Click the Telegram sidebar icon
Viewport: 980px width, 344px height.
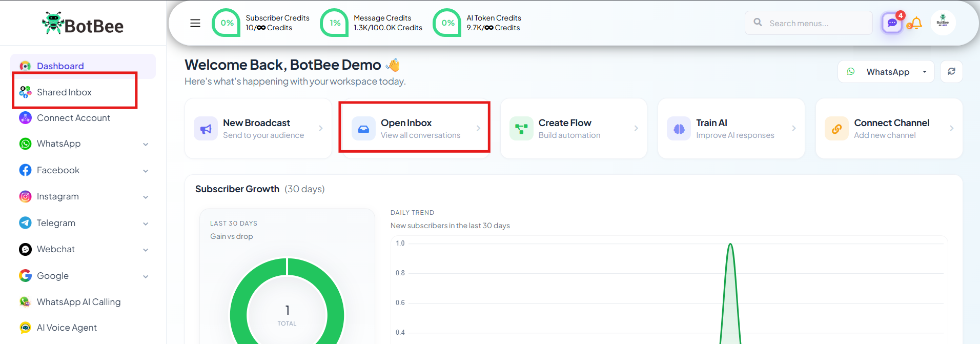[25, 223]
